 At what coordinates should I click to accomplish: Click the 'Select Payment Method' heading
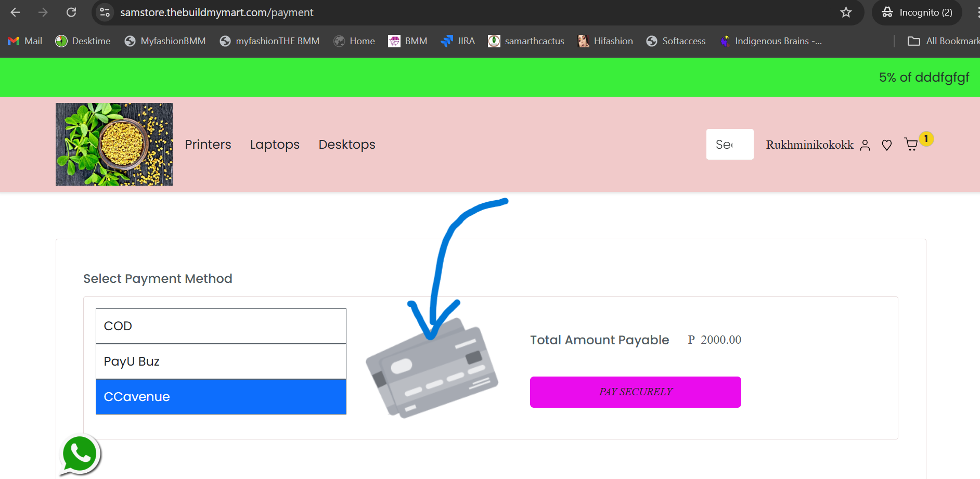pos(158,279)
